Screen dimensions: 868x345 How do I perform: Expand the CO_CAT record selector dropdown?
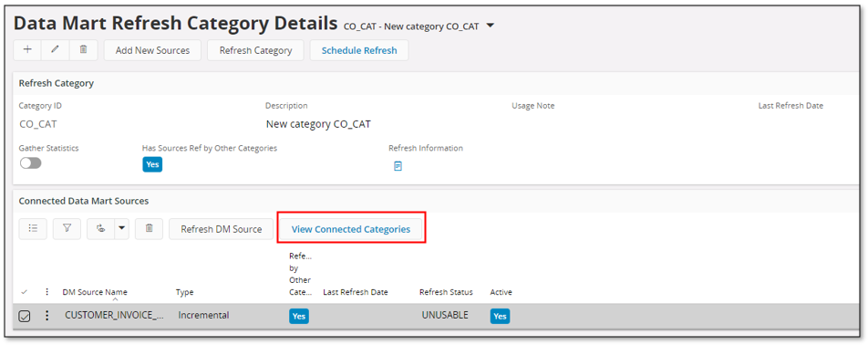pyautogui.click(x=490, y=26)
